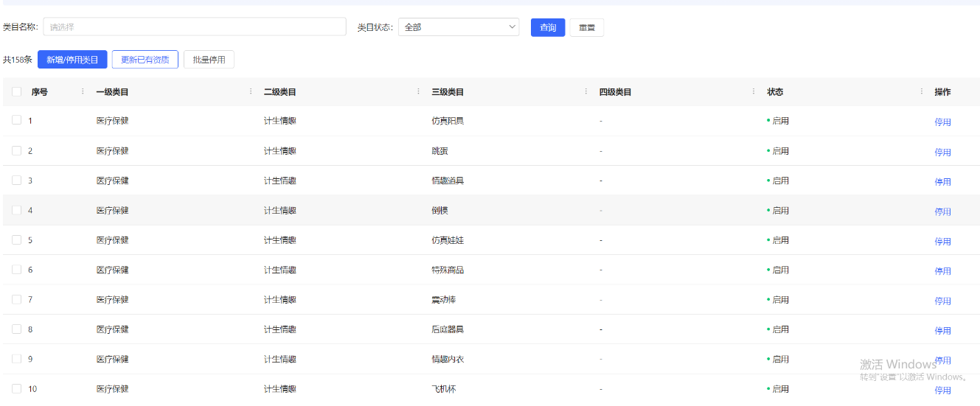Toggle the select-all checkbox in table header
980x406 pixels.
pyautogui.click(x=17, y=92)
